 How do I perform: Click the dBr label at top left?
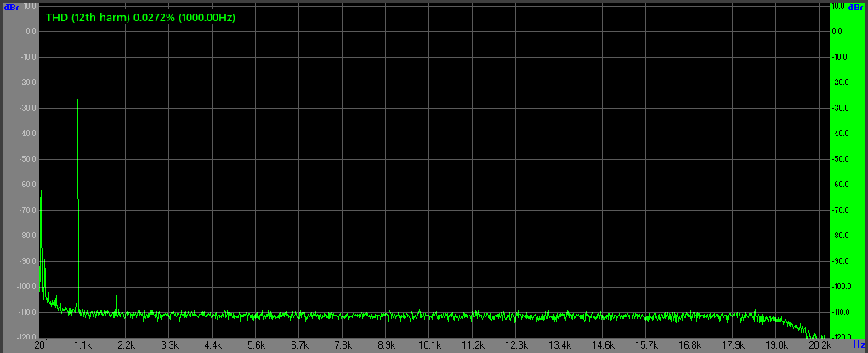pos(11,7)
